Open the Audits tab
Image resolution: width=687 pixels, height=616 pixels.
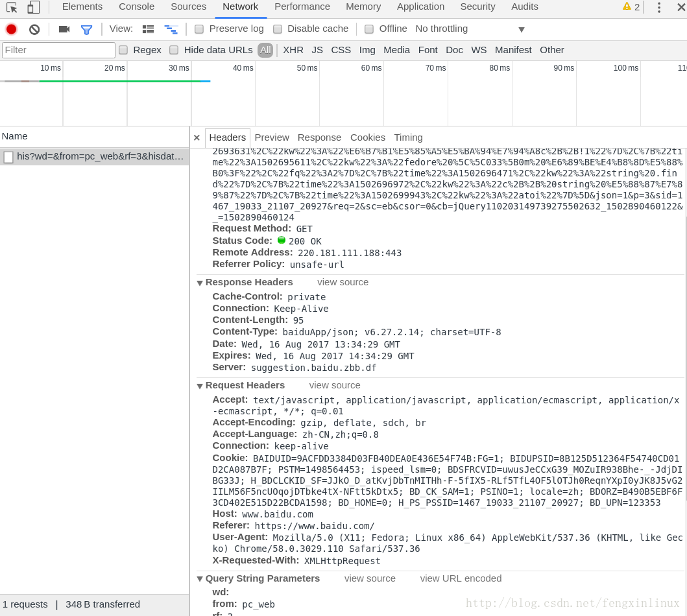(x=524, y=6)
